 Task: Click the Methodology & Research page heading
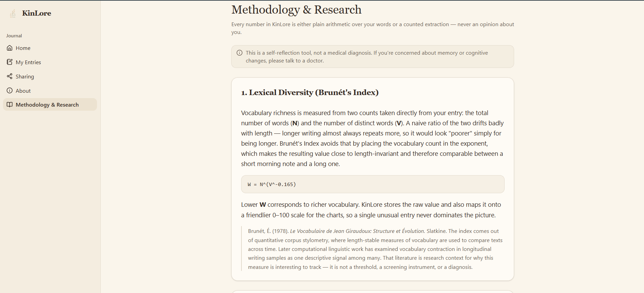[x=296, y=10]
